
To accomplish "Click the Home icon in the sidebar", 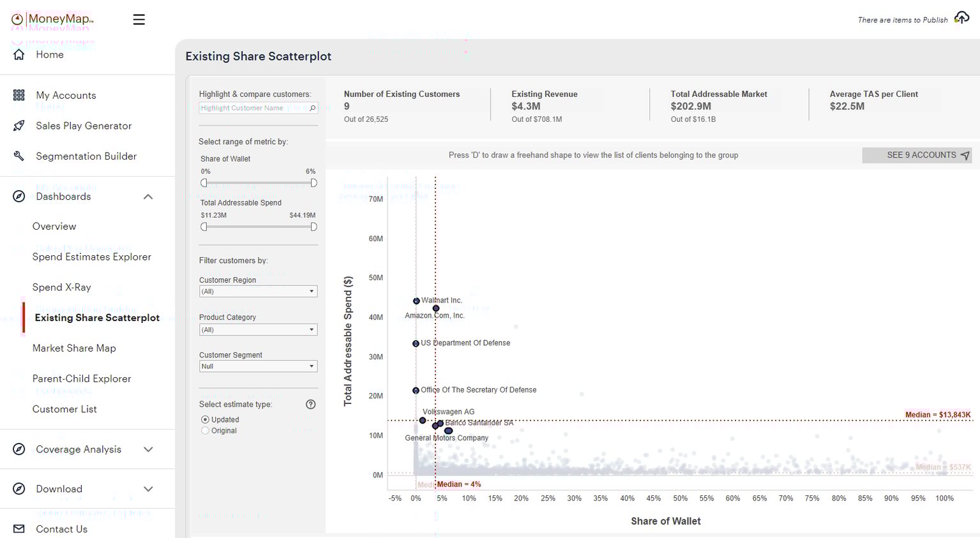I will tap(19, 54).
